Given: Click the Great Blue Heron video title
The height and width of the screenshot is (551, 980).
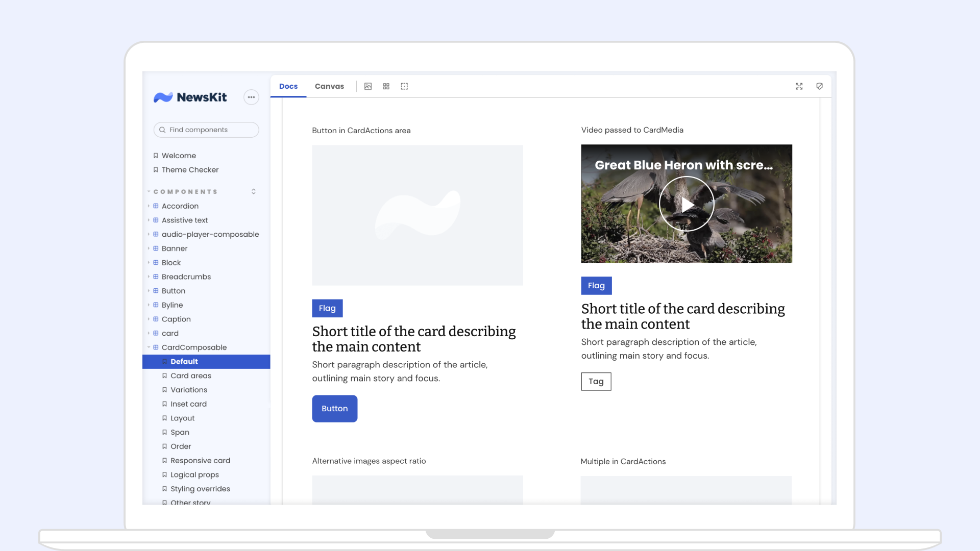Looking at the screenshot, I should [x=683, y=165].
